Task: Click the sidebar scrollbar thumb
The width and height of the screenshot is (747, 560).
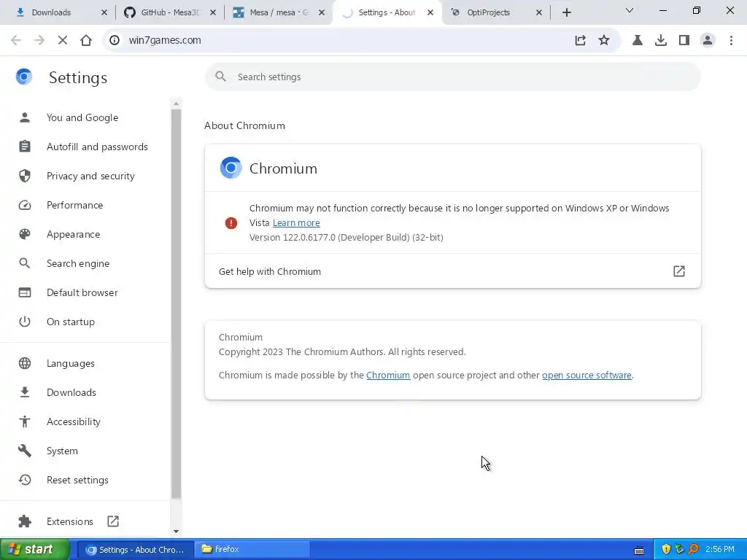Action: pos(176,304)
